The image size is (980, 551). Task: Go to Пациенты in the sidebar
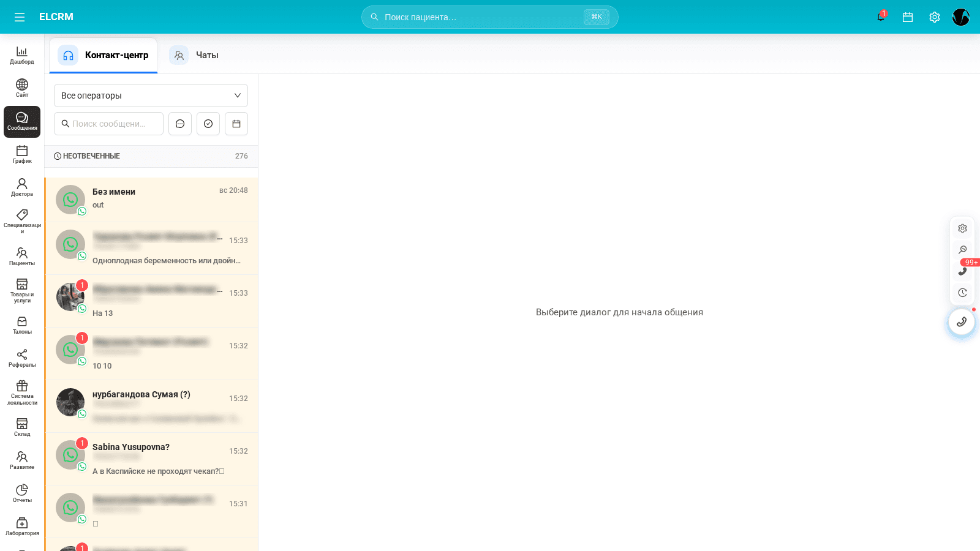[22, 257]
